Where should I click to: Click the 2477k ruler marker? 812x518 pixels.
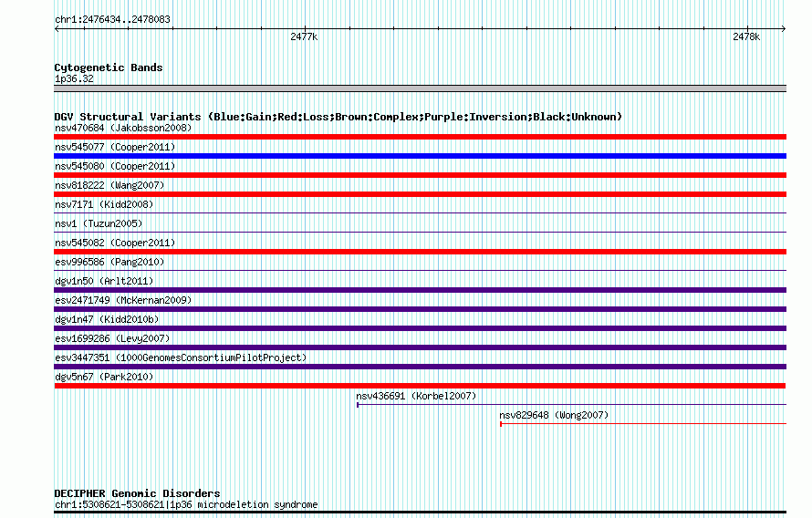coord(304,36)
